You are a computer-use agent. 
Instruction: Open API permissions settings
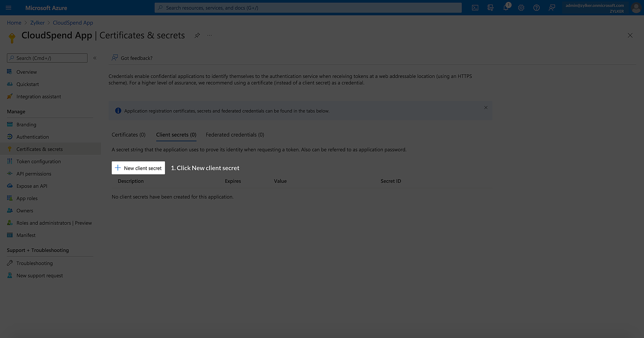point(34,173)
